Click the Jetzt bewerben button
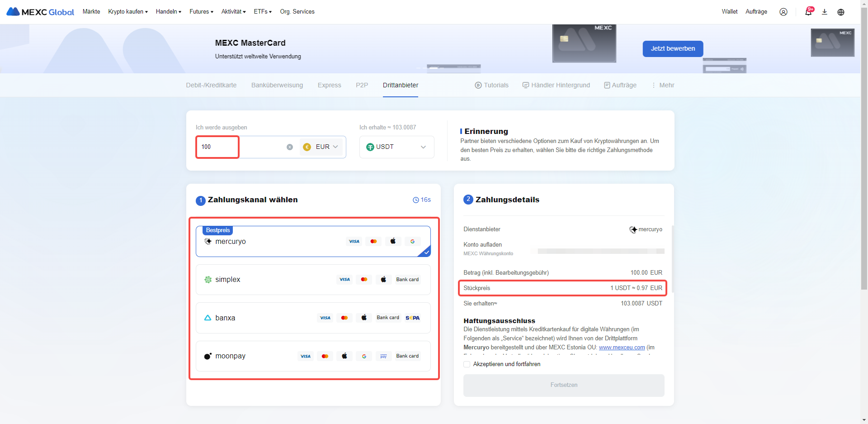This screenshot has width=868, height=424. point(673,49)
